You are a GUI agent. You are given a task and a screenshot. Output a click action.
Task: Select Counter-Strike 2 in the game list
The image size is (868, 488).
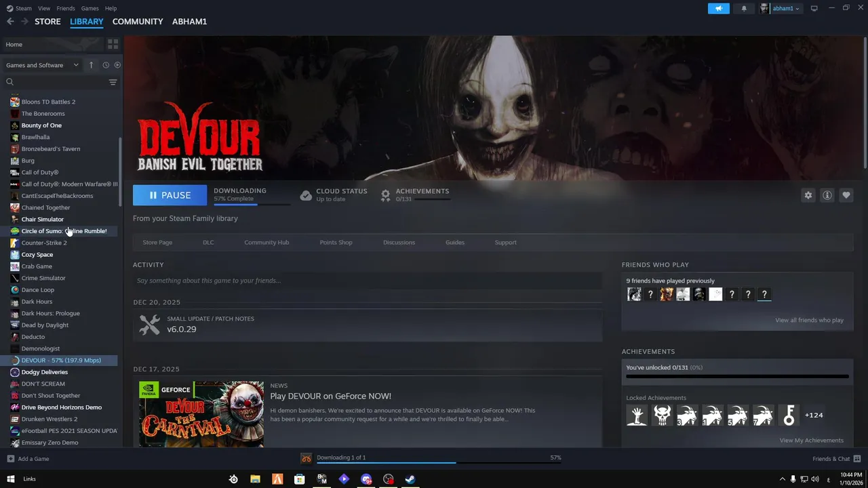[44, 243]
